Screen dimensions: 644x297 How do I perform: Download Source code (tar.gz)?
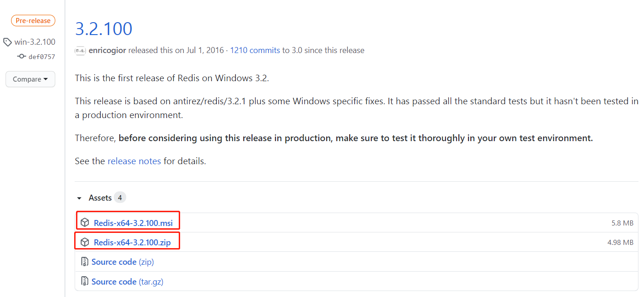(127, 281)
